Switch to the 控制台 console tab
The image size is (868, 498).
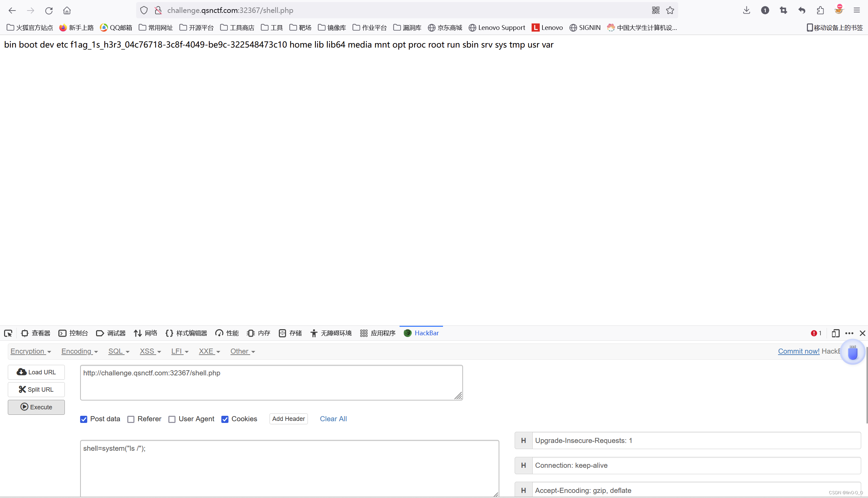[73, 333]
